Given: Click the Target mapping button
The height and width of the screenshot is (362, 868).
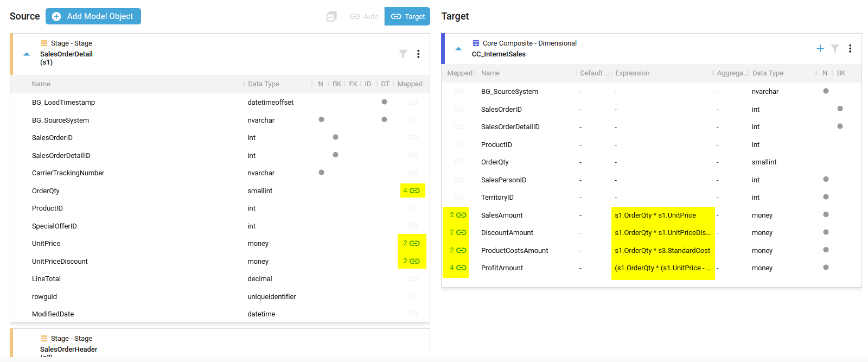Looking at the screenshot, I should click(x=407, y=16).
